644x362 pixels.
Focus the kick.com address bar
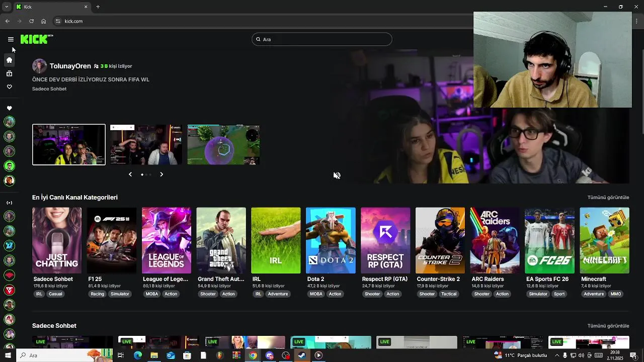pos(262,21)
